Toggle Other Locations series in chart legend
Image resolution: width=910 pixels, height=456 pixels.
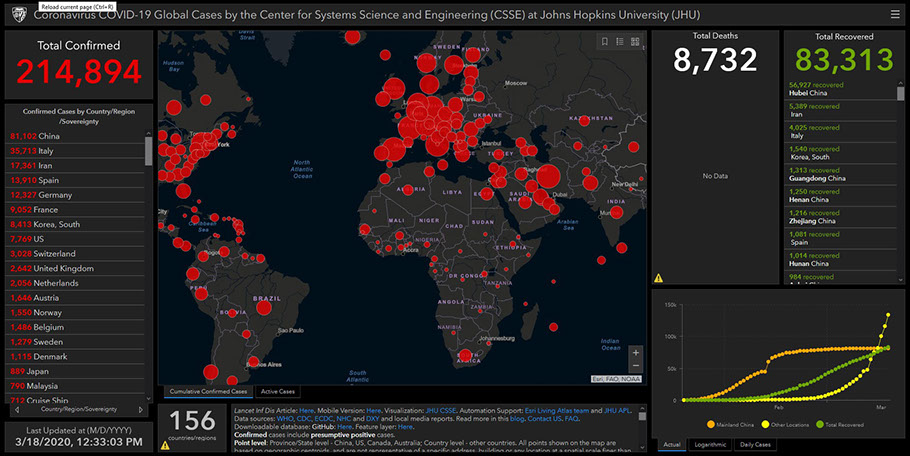click(785, 425)
